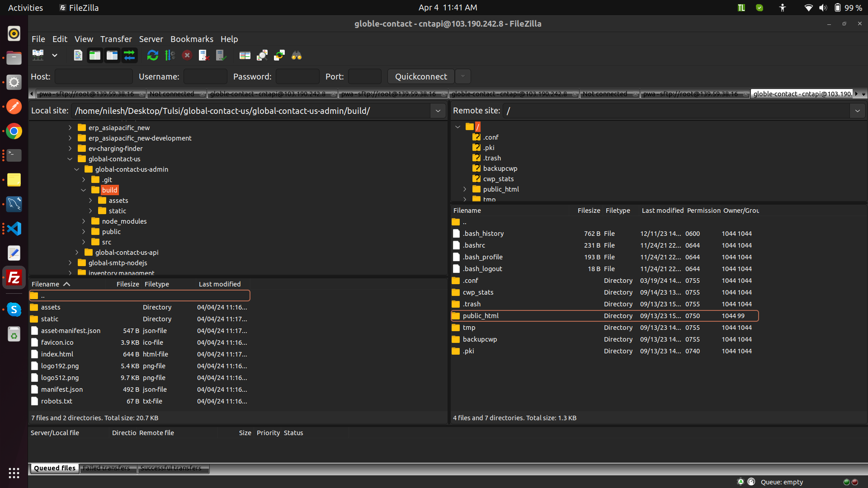Image resolution: width=868 pixels, height=488 pixels.
Task: Click the synchronized browsing icon
Action: [x=279, y=55]
